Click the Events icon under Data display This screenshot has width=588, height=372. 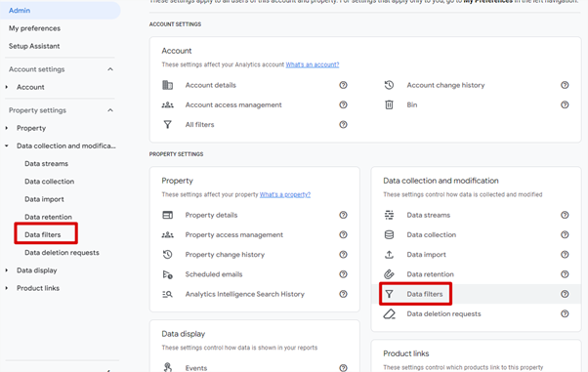pyautogui.click(x=167, y=367)
